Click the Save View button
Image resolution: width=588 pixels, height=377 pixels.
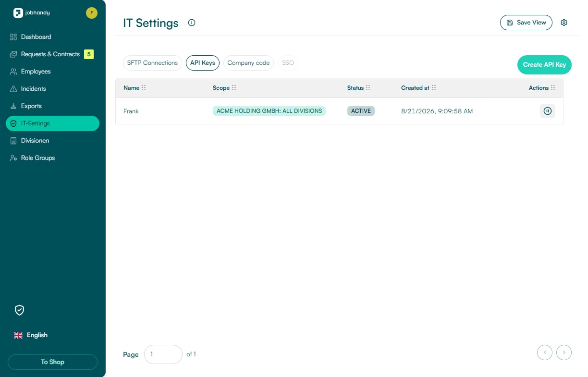(526, 23)
